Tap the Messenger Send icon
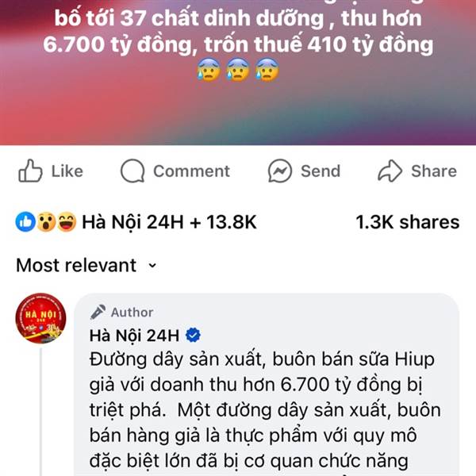This screenshot has width=476, height=476. click(x=280, y=171)
